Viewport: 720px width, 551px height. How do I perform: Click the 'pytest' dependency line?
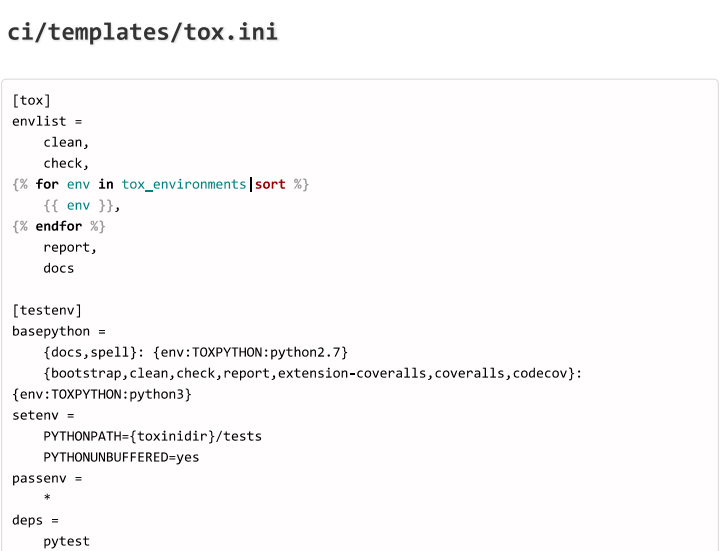[66, 541]
